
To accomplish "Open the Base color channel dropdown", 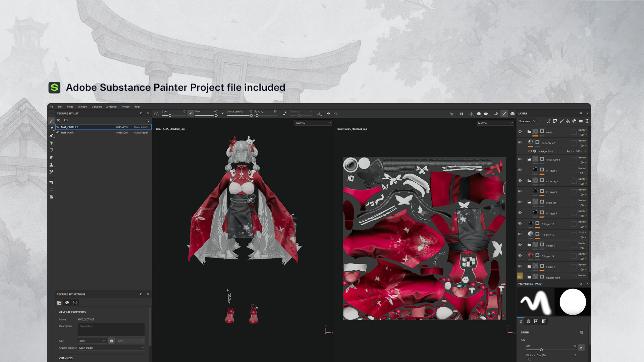I will (x=527, y=121).
